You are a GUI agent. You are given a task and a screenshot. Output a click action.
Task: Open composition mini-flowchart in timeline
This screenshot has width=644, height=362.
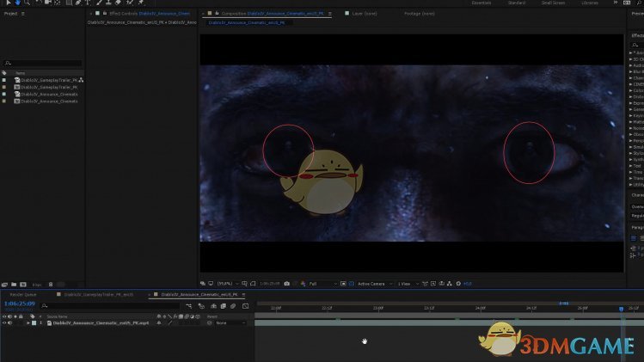188,306
